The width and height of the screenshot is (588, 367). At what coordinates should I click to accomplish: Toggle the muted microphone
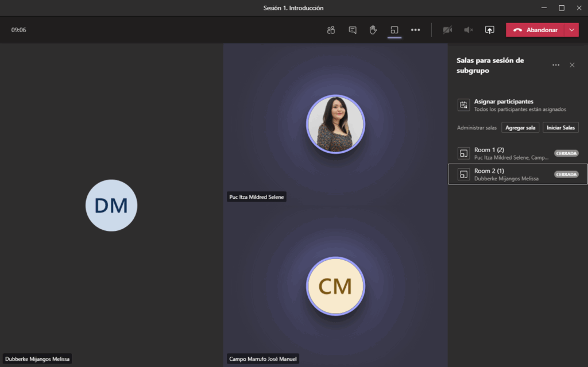point(469,30)
